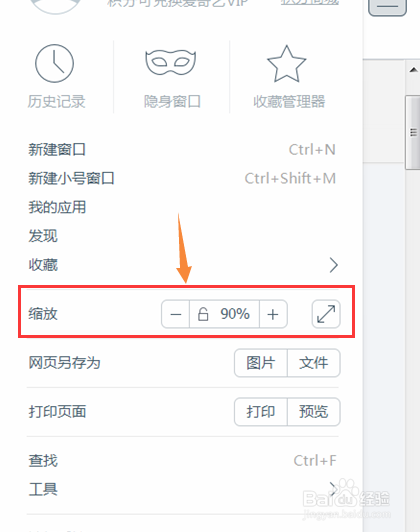This screenshot has width=420, height=532.
Task: Click the scrollbar up arrow
Action: click(x=413, y=70)
